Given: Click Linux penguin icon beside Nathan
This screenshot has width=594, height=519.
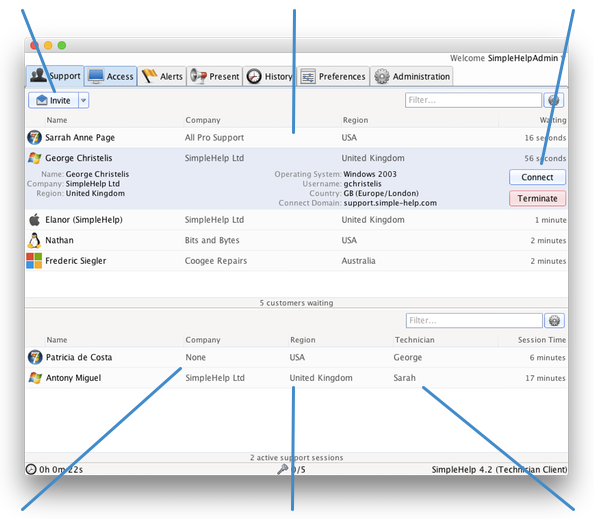Looking at the screenshot, I should pyautogui.click(x=34, y=240).
